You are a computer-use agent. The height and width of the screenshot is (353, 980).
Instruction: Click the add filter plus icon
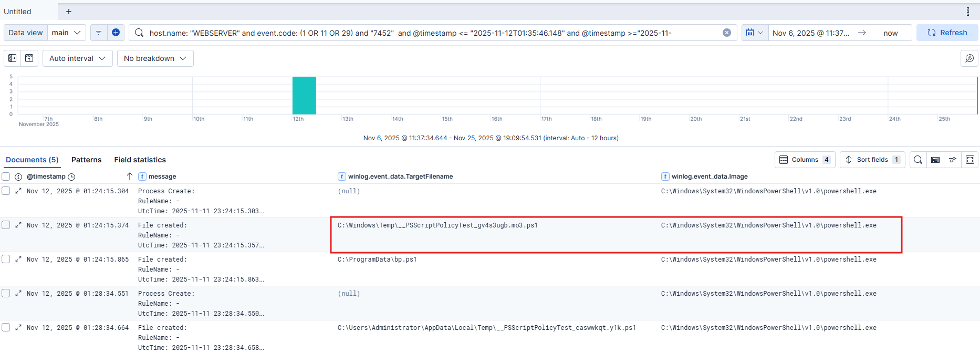click(x=116, y=33)
